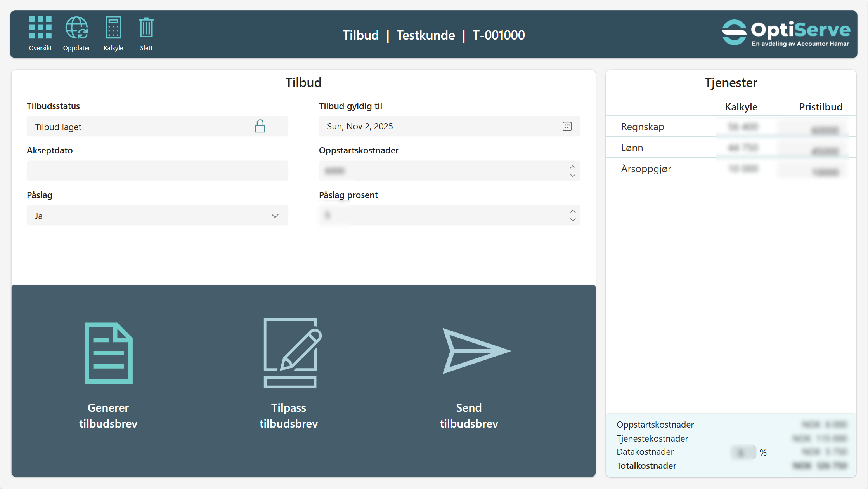Click the Oppdater globe refresh icon
The width and height of the screenshot is (868, 489).
pos(76,28)
